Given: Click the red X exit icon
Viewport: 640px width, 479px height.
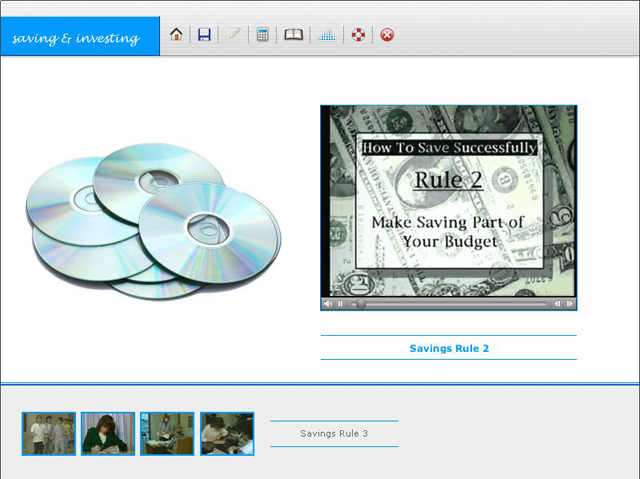Looking at the screenshot, I should pos(387,35).
